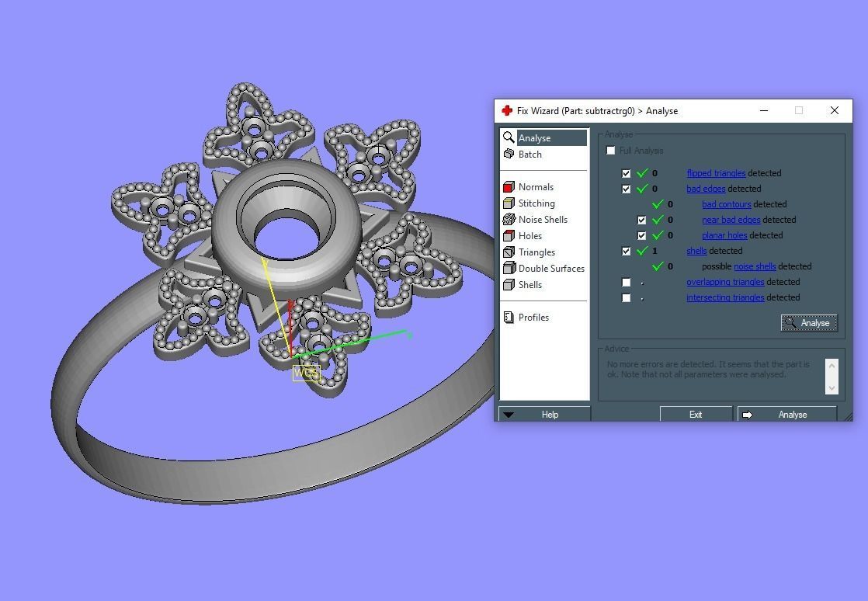The image size is (868, 601).
Task: Open the intersecting triangles link
Action: pos(725,297)
